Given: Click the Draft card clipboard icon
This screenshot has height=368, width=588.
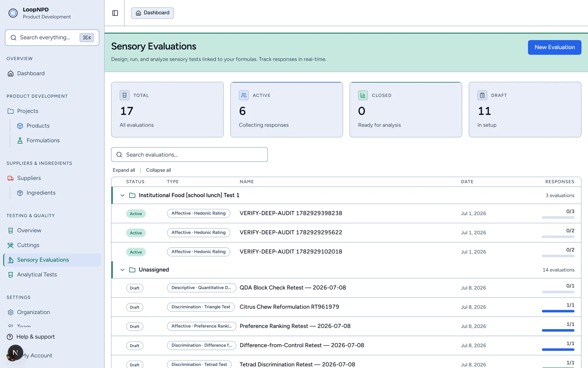Looking at the screenshot, I should 482,95.
